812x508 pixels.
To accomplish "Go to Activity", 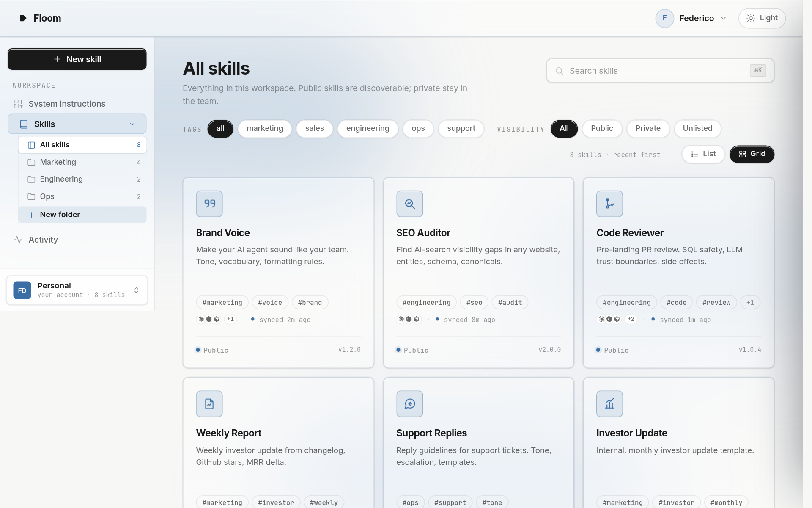I will (77, 240).
